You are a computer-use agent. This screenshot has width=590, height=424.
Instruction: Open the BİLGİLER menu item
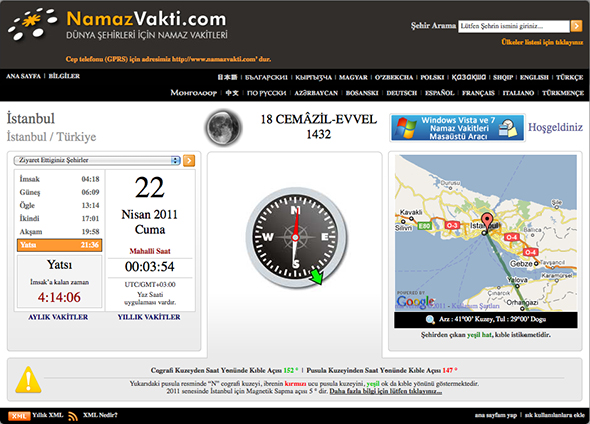(64, 76)
